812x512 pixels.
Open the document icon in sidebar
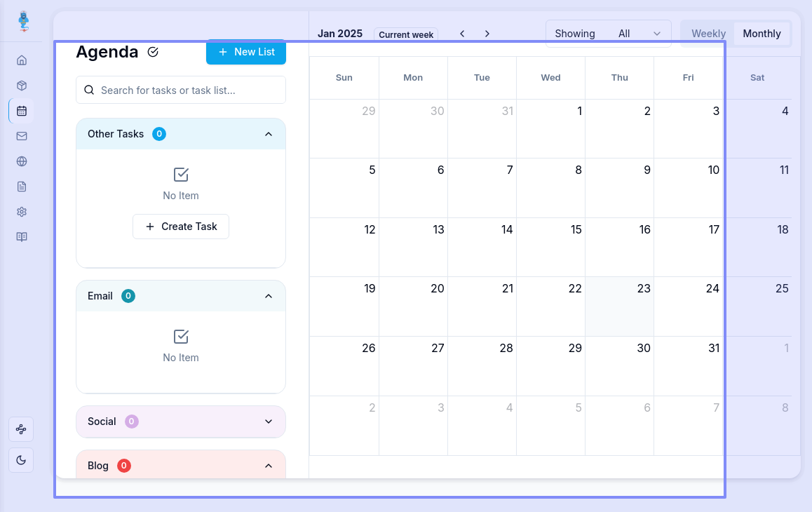click(22, 187)
